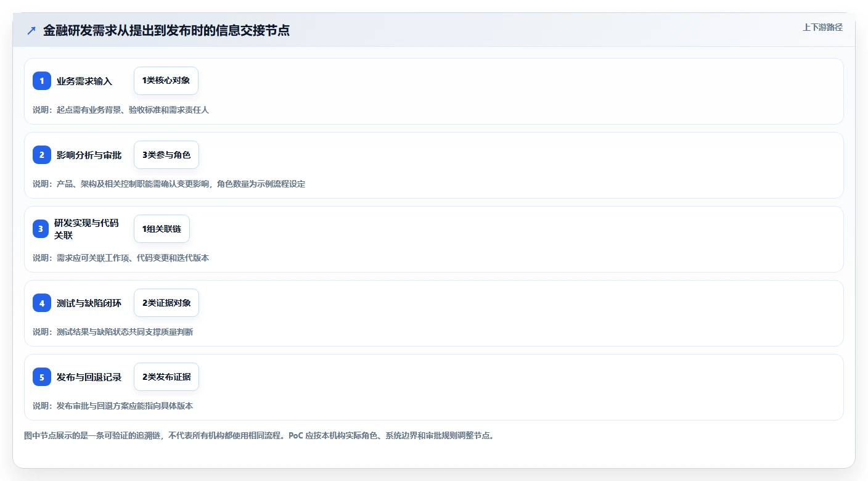Click the 1类核心对象 chip

(x=166, y=81)
